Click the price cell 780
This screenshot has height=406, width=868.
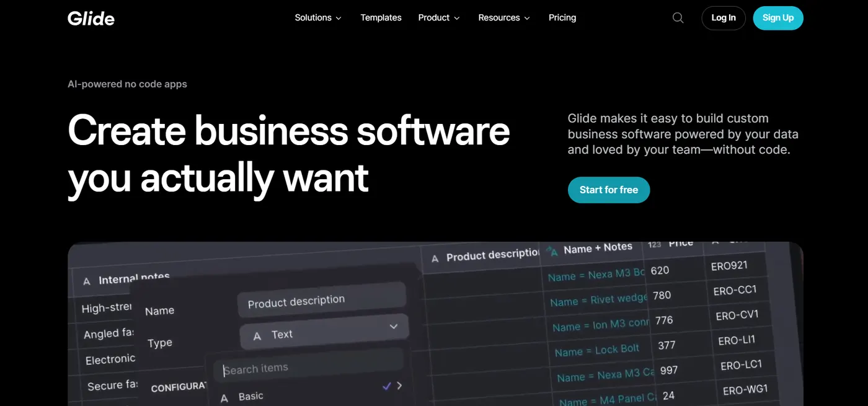click(x=662, y=296)
